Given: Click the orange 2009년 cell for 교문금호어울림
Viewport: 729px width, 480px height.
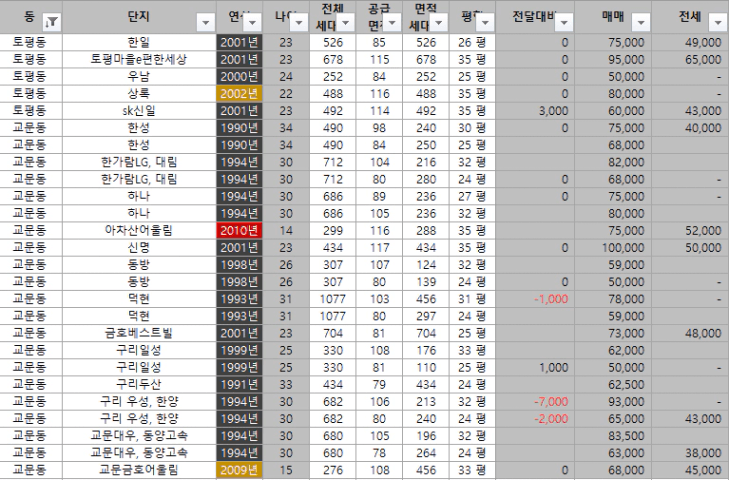Looking at the screenshot, I should point(239,469).
